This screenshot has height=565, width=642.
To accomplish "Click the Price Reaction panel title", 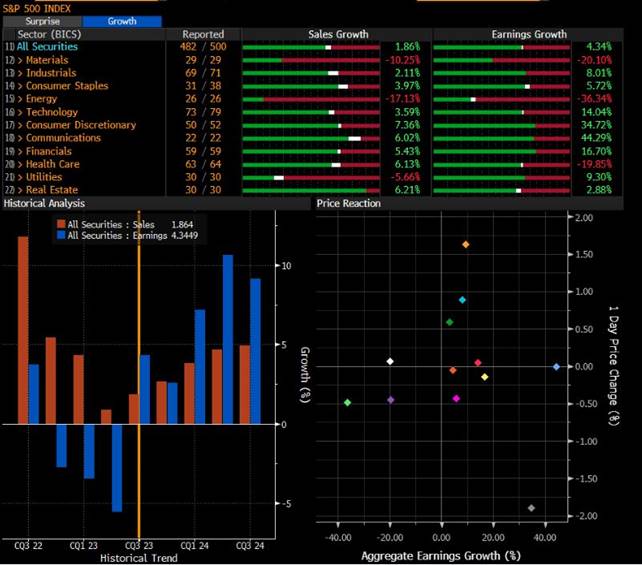I will (x=348, y=203).
